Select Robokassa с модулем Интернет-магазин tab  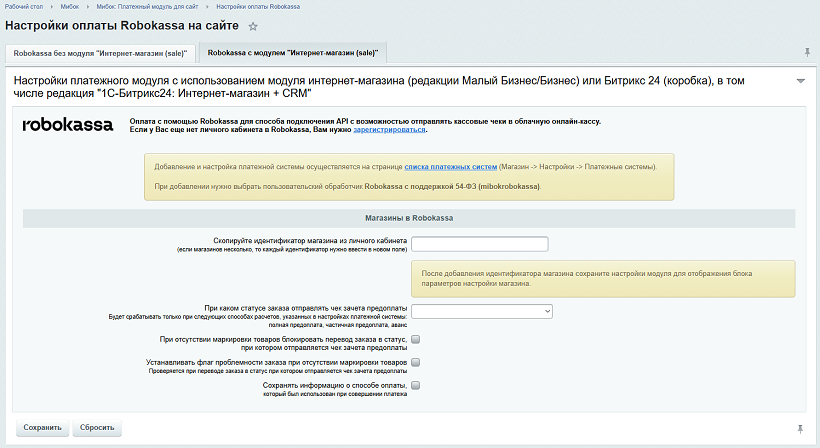click(293, 53)
